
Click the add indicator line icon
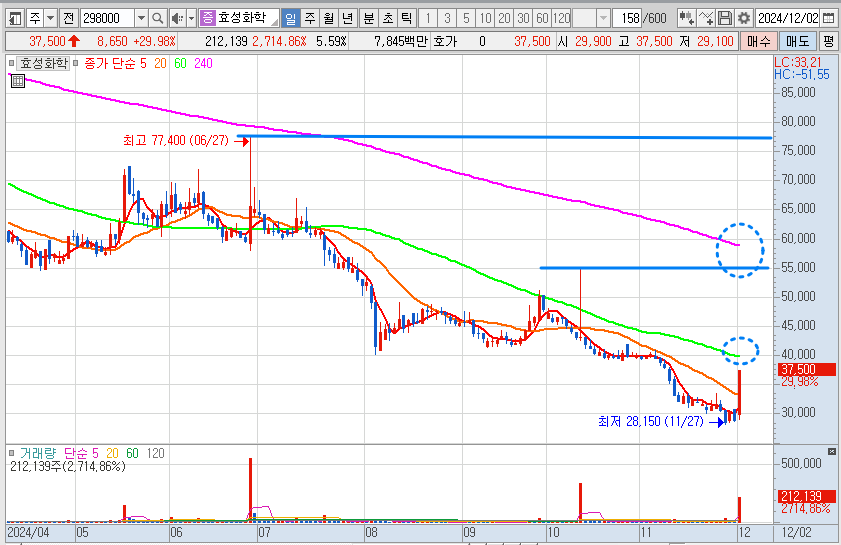(706, 19)
